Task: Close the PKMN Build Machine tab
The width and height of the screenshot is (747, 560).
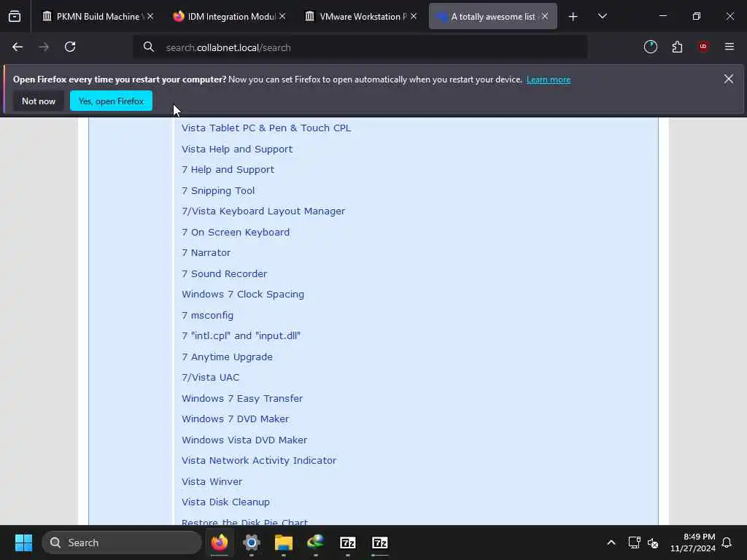Action: click(150, 16)
